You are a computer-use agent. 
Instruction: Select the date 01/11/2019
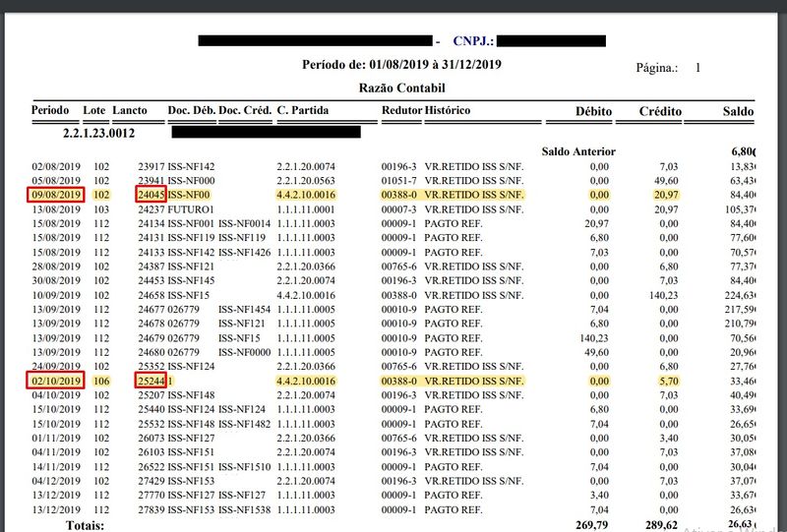(56, 438)
